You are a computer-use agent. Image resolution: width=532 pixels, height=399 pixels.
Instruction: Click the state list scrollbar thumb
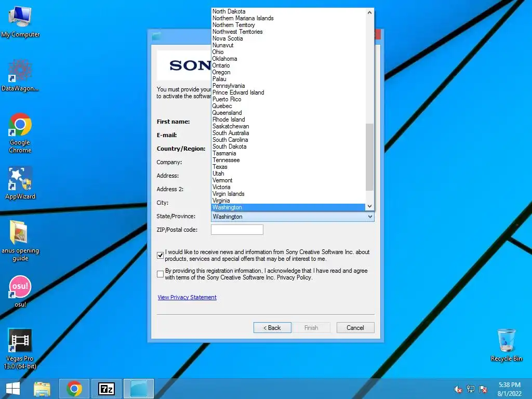369,157
